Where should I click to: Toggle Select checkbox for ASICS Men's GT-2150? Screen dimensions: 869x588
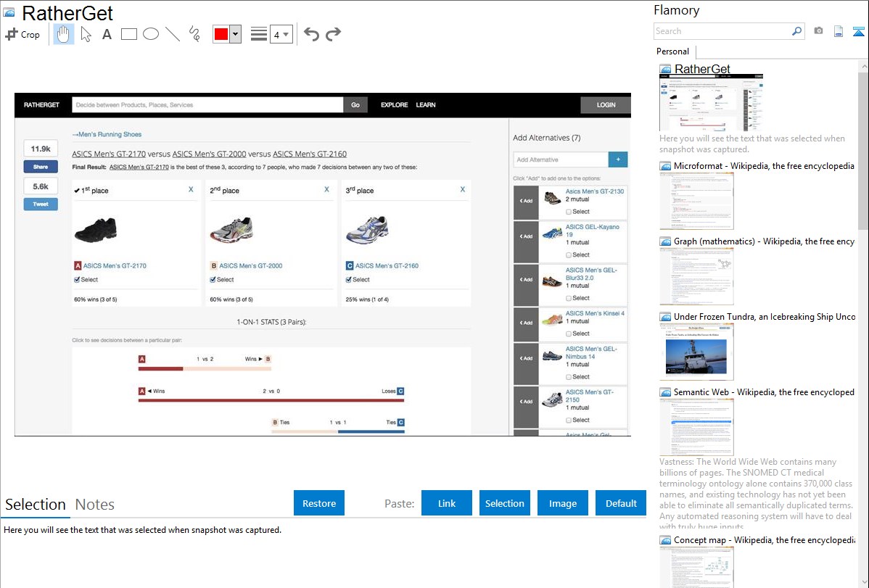pos(569,420)
